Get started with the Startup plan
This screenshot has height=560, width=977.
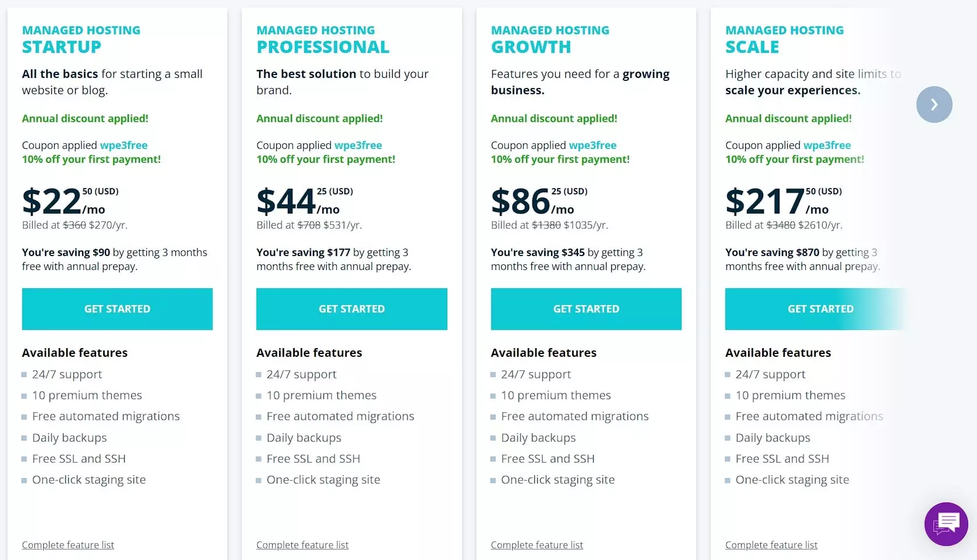(117, 309)
